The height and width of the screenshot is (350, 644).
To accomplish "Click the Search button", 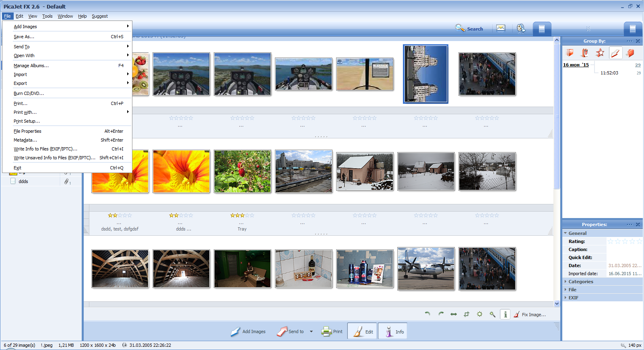I will click(x=469, y=29).
